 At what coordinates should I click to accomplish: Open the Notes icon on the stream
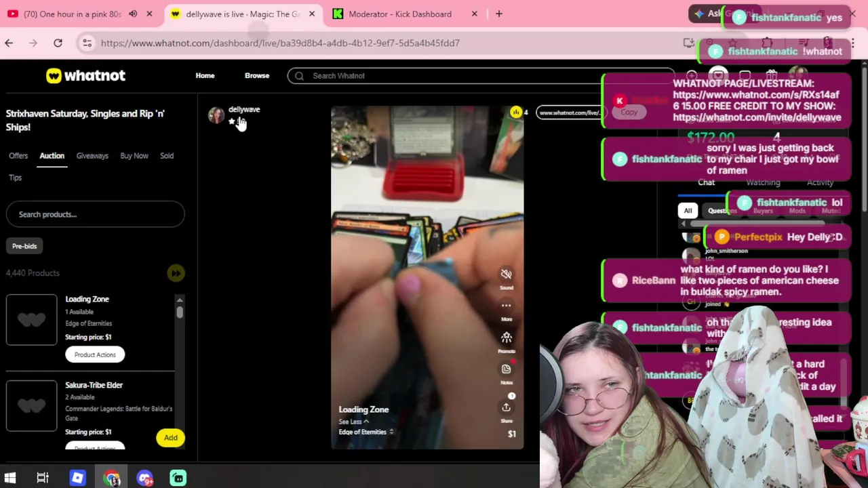coord(506,369)
